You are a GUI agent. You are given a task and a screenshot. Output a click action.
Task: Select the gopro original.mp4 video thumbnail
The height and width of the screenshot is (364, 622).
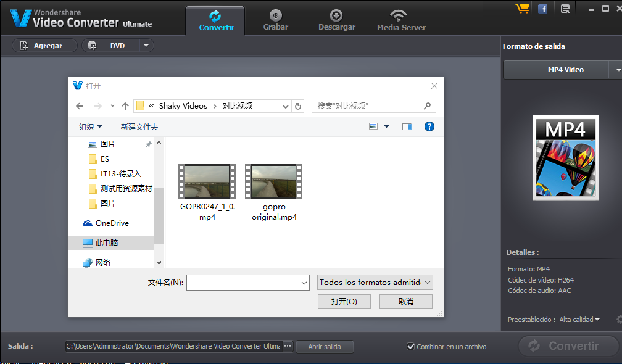[x=274, y=181]
